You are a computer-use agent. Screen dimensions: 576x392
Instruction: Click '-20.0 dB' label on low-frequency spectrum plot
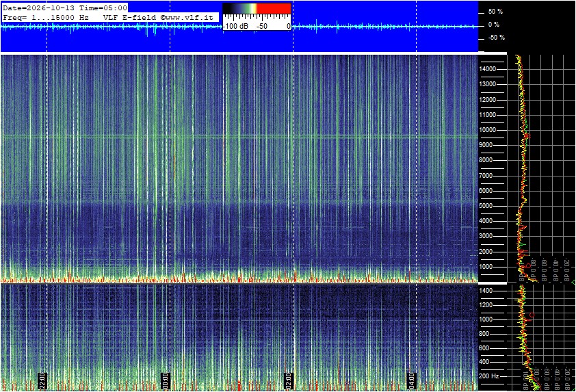point(568,378)
